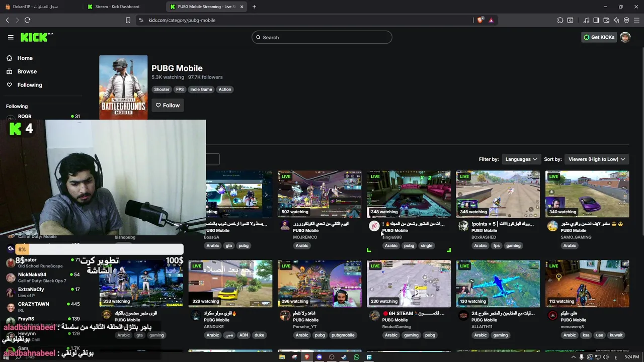This screenshot has width=644, height=362.
Task: Select the 'duke' tag under ABNDUKE stream
Action: point(259,335)
